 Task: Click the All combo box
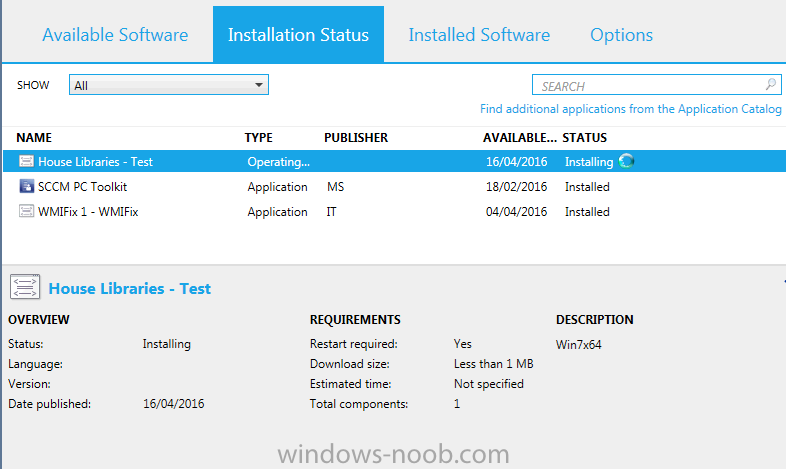coord(169,85)
